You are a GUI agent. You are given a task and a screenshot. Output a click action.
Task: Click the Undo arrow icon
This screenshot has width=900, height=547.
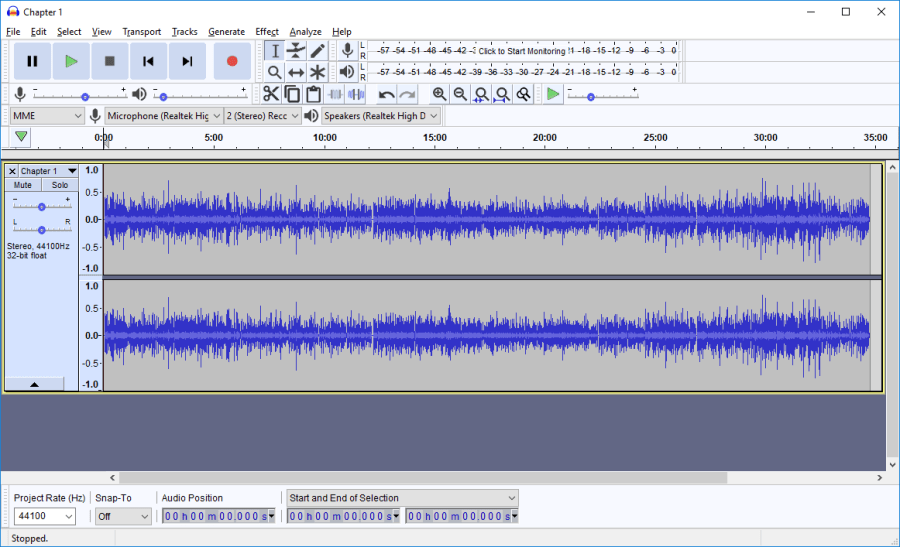coord(386,94)
